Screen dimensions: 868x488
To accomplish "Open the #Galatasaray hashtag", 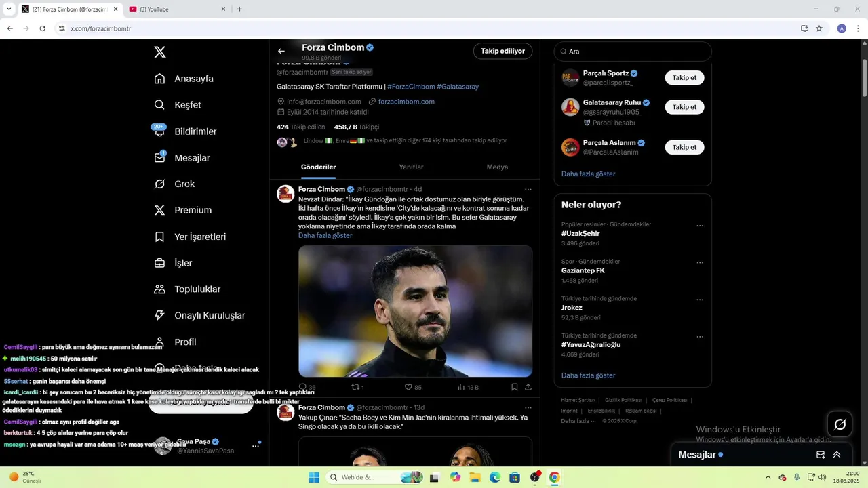I will tap(458, 87).
